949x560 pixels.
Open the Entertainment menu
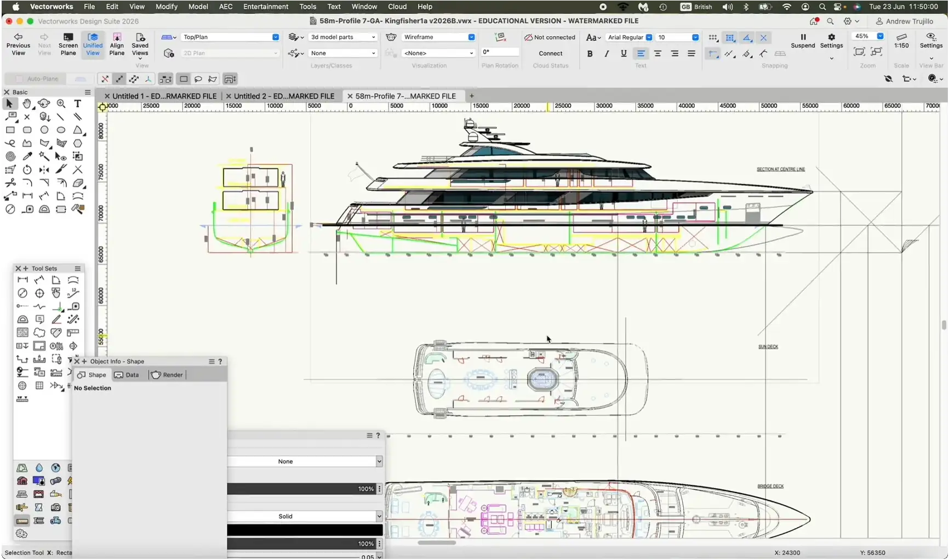point(266,7)
